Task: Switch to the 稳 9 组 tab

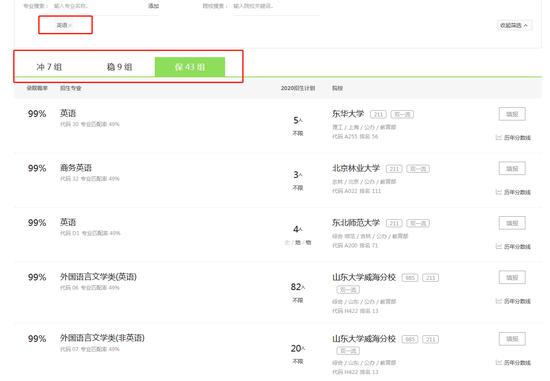Action: pos(120,67)
